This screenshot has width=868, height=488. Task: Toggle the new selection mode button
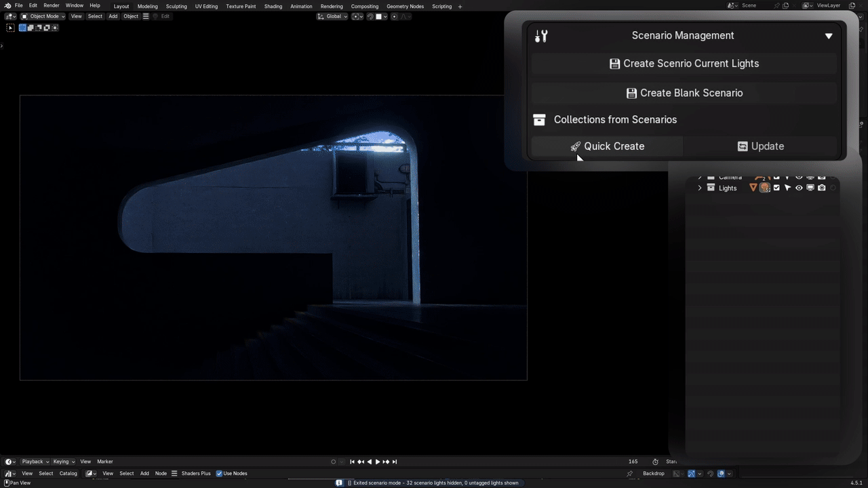tap(22, 28)
